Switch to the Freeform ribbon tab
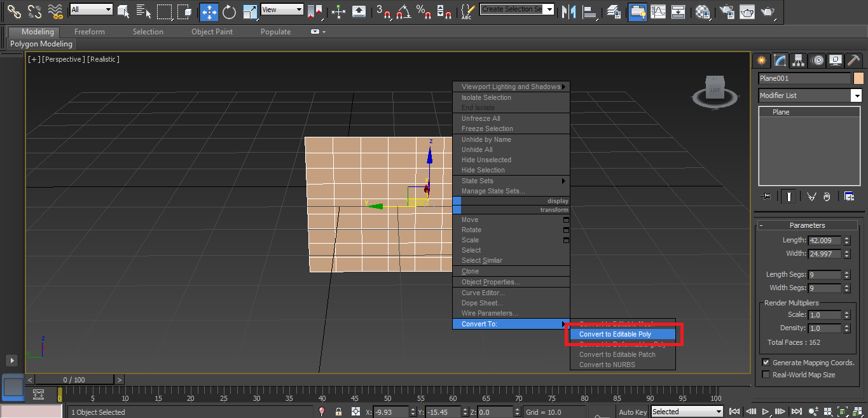This screenshot has width=868, height=418. 90,32
